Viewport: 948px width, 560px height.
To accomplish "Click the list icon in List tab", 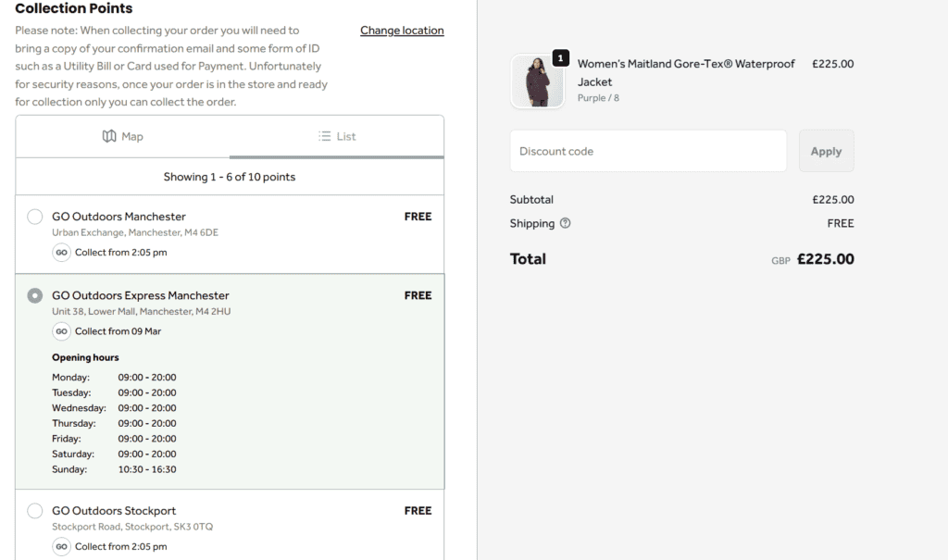I will (x=325, y=136).
